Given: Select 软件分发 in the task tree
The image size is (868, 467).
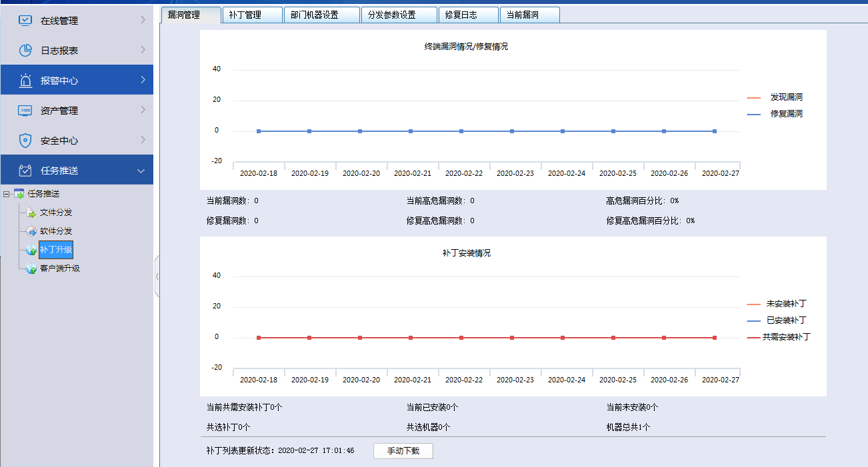Looking at the screenshot, I should pyautogui.click(x=56, y=231).
